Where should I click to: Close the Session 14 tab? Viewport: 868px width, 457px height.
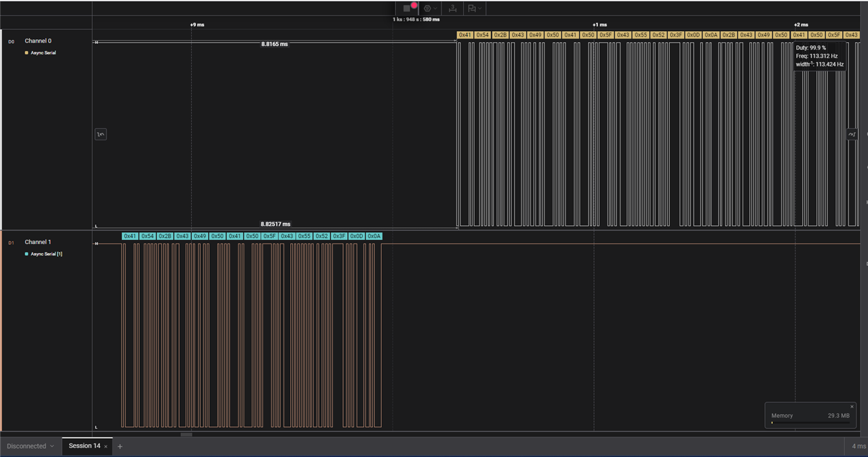tap(106, 446)
